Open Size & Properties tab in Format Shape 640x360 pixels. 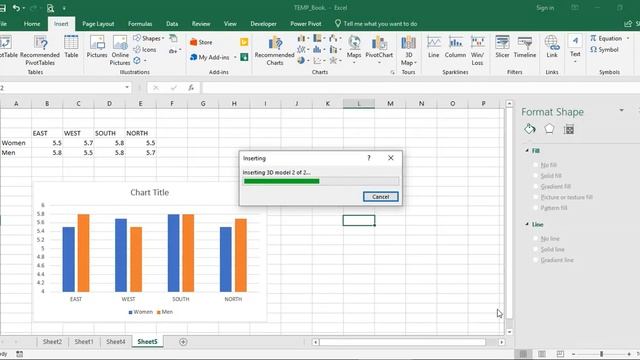tap(569, 129)
